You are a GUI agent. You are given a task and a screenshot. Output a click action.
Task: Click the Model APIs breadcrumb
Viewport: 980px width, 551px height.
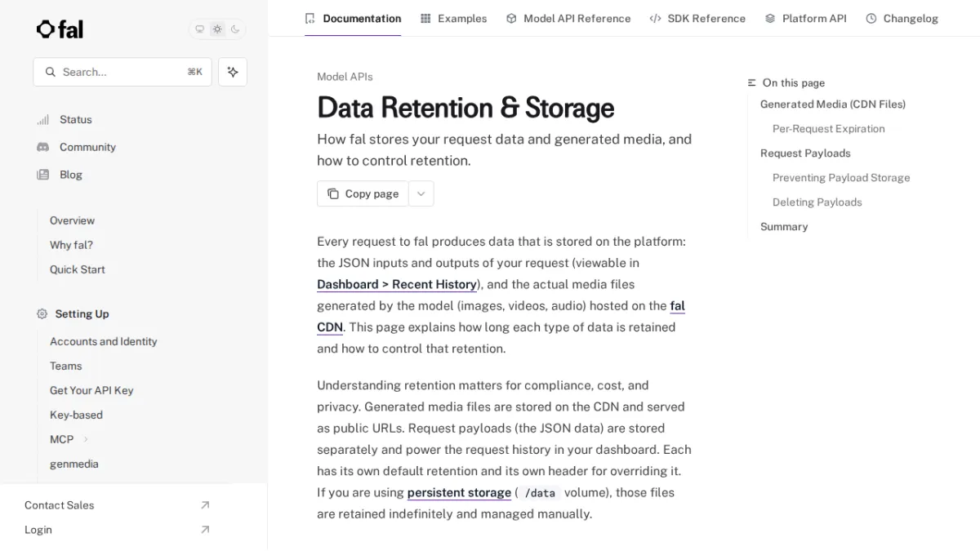pyautogui.click(x=345, y=77)
